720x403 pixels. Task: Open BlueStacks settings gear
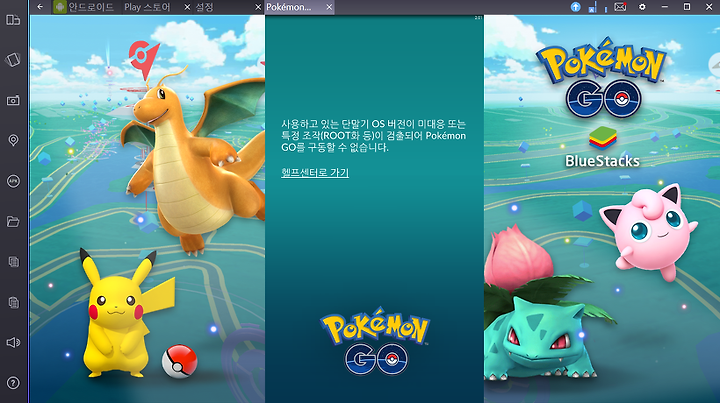click(642, 7)
